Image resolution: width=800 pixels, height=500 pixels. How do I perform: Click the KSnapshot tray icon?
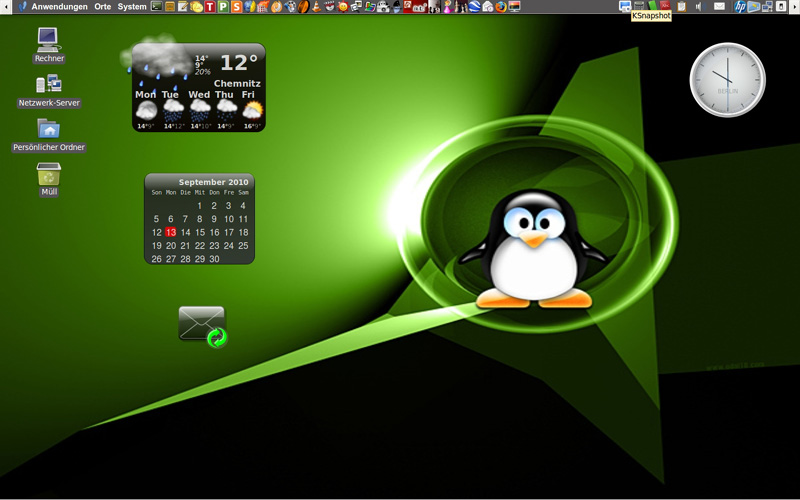click(625, 7)
